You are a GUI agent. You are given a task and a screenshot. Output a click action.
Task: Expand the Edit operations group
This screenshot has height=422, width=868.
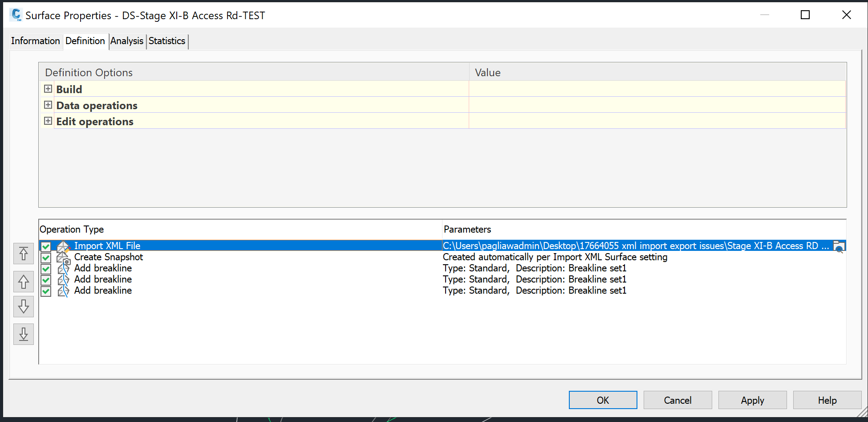coord(48,121)
